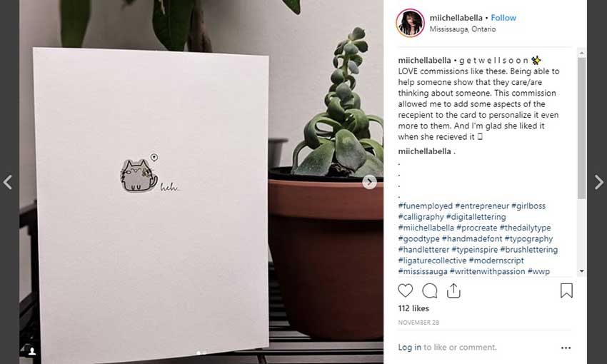Show tagged people on the photo
607x364 pixels.
(33, 351)
